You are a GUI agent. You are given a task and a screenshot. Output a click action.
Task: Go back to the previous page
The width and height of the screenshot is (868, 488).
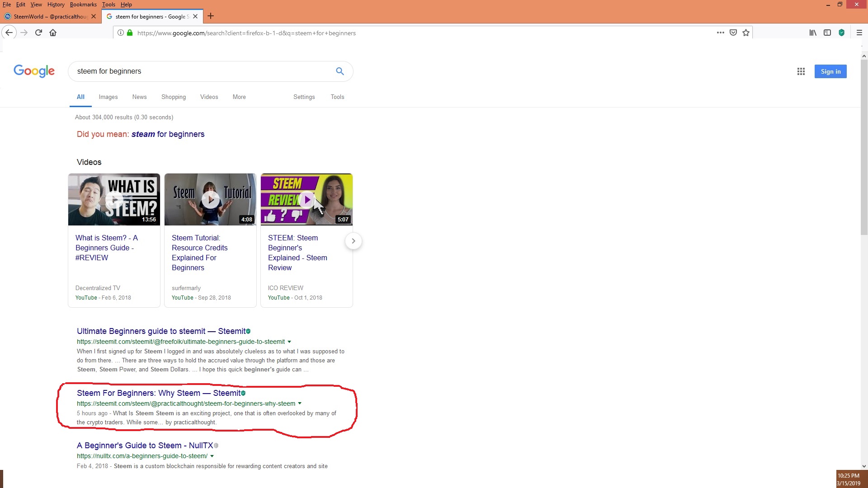click(9, 33)
